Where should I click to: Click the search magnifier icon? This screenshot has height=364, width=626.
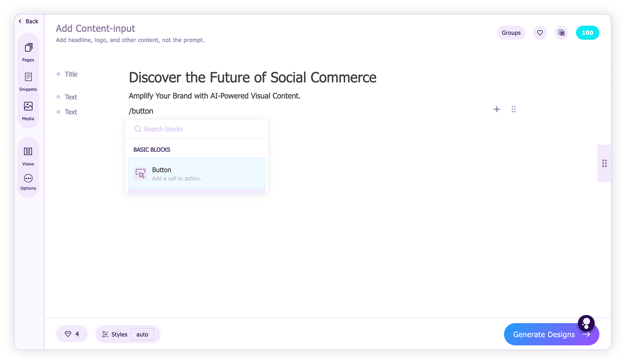point(137,129)
